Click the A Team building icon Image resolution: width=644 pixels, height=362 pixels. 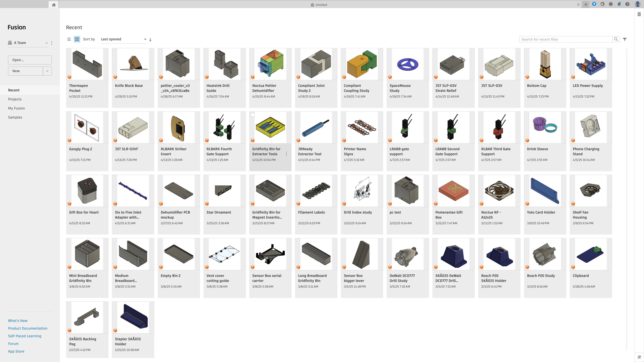tap(10, 43)
